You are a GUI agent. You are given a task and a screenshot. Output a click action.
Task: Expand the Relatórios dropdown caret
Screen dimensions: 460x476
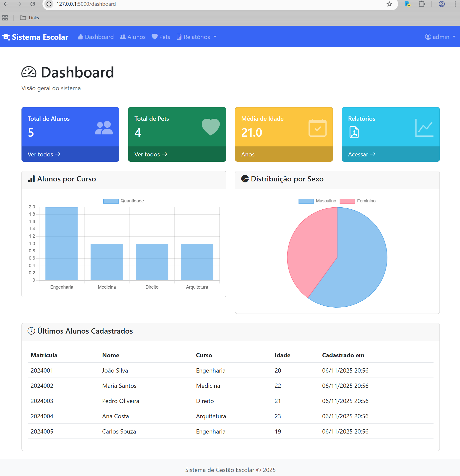click(x=215, y=37)
